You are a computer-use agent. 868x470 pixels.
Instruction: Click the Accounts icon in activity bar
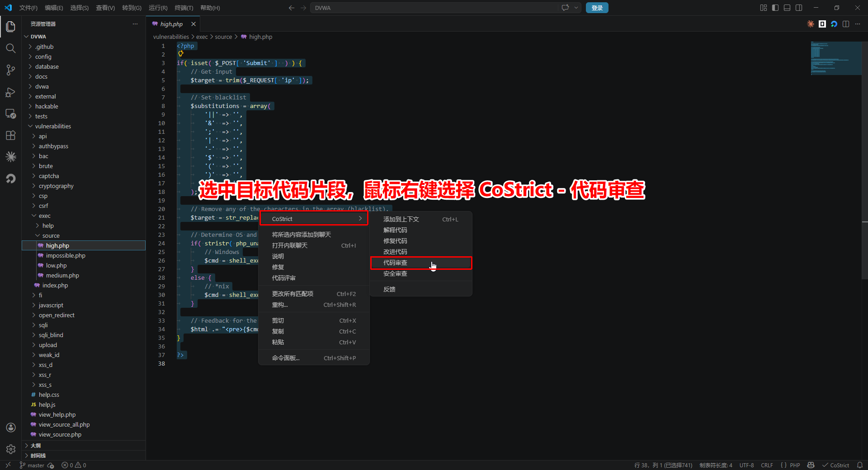(11, 428)
